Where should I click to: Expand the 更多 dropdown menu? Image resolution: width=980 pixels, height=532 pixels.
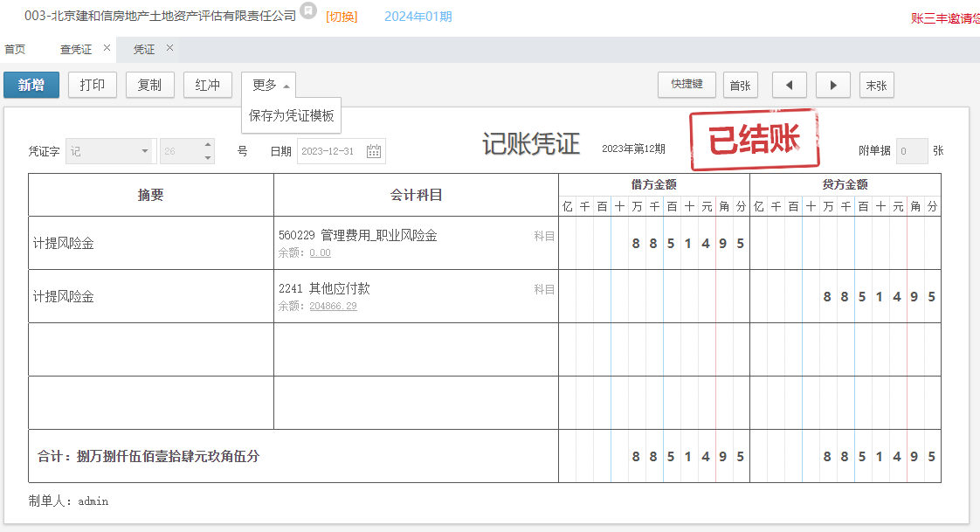click(268, 85)
